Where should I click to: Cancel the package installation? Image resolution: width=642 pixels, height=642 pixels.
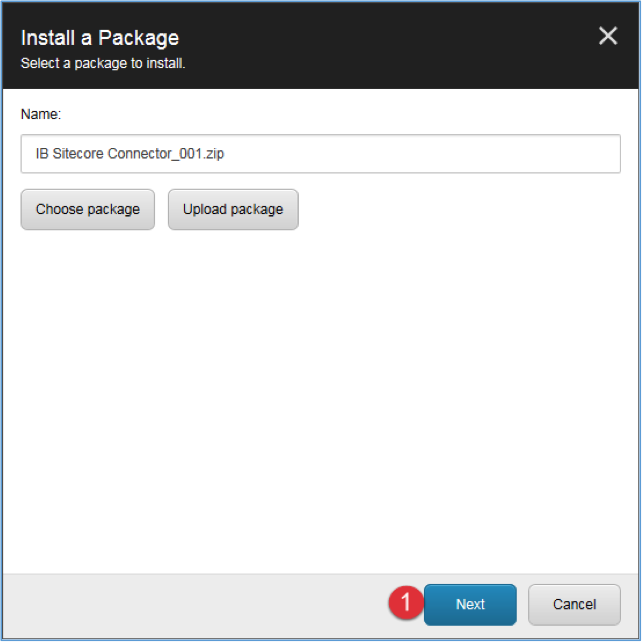(574, 604)
